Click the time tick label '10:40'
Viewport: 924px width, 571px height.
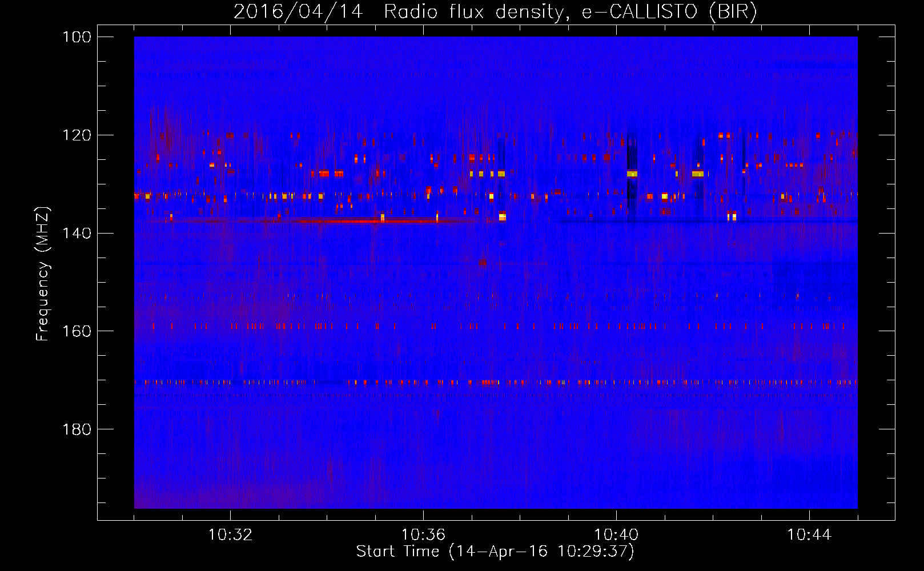pyautogui.click(x=616, y=535)
